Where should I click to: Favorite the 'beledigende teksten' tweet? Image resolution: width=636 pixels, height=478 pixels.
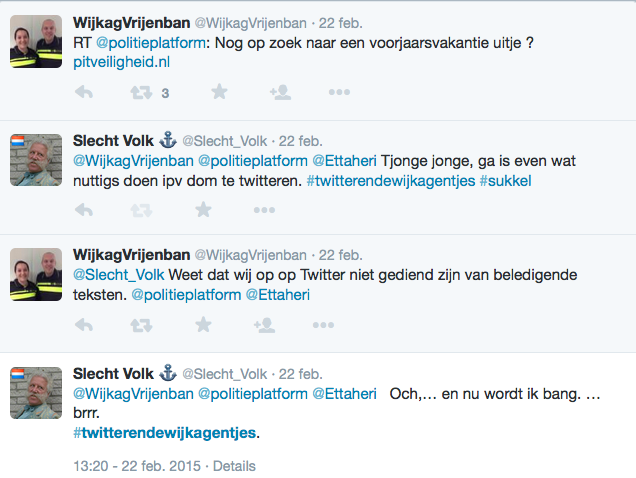click(204, 325)
